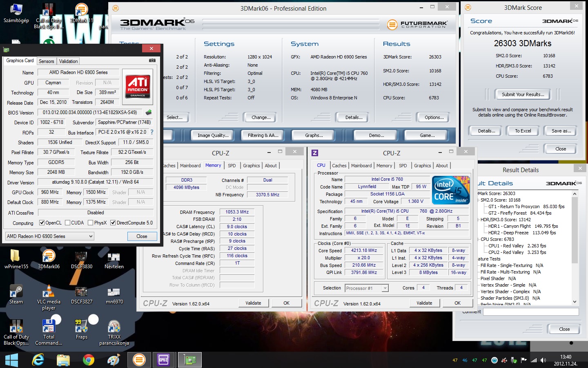588x368 pixels.
Task: Click Change... under Settings in 3DMark06
Action: 261,117
